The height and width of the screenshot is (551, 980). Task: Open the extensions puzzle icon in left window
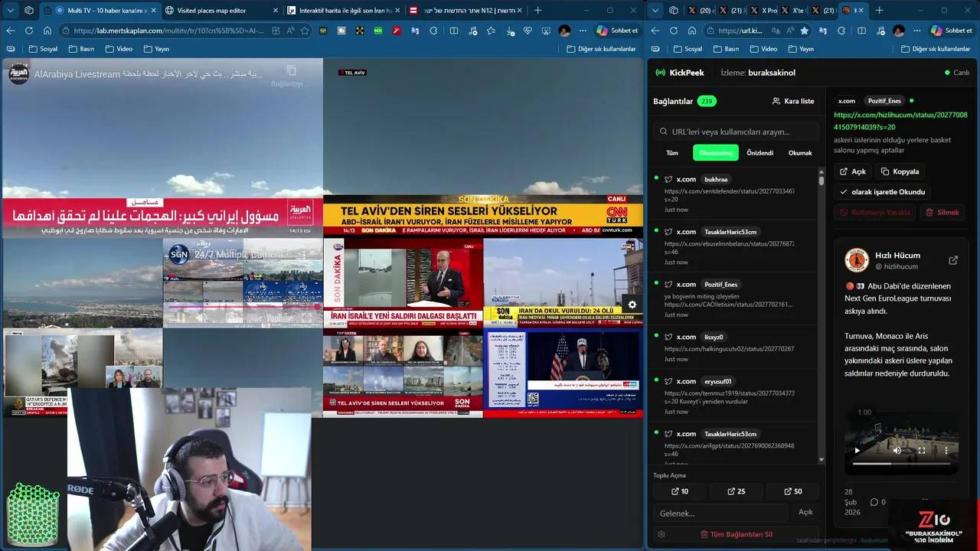click(x=434, y=31)
